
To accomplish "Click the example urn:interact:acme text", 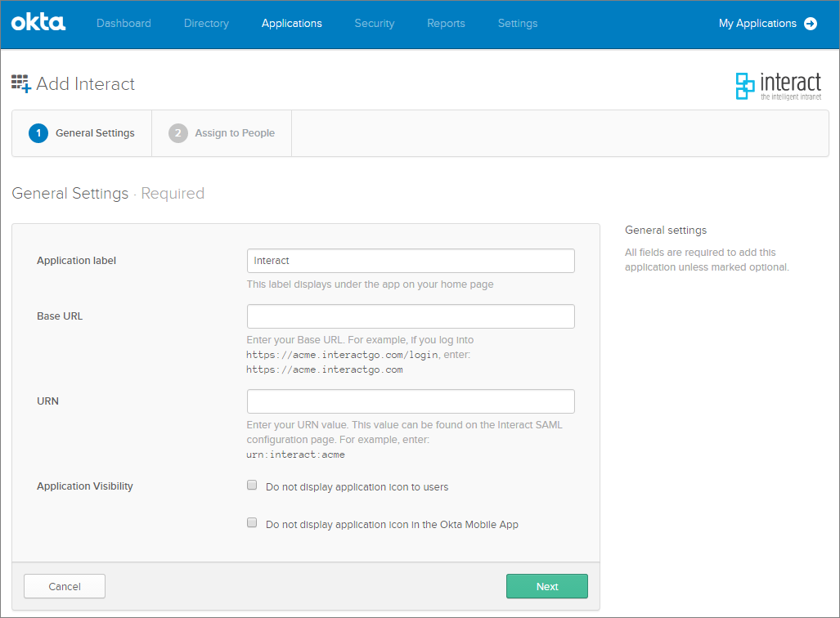I will pos(296,455).
